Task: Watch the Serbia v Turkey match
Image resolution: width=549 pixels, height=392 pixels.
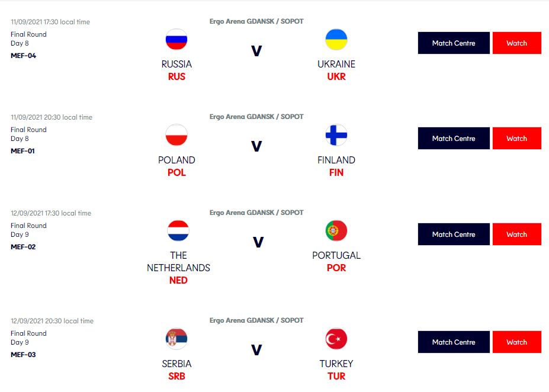Action: pyautogui.click(x=517, y=342)
